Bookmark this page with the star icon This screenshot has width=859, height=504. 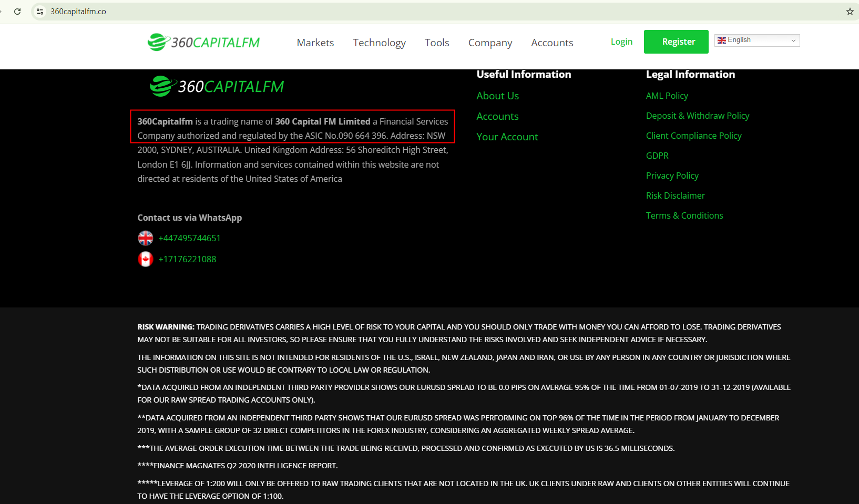pos(850,12)
